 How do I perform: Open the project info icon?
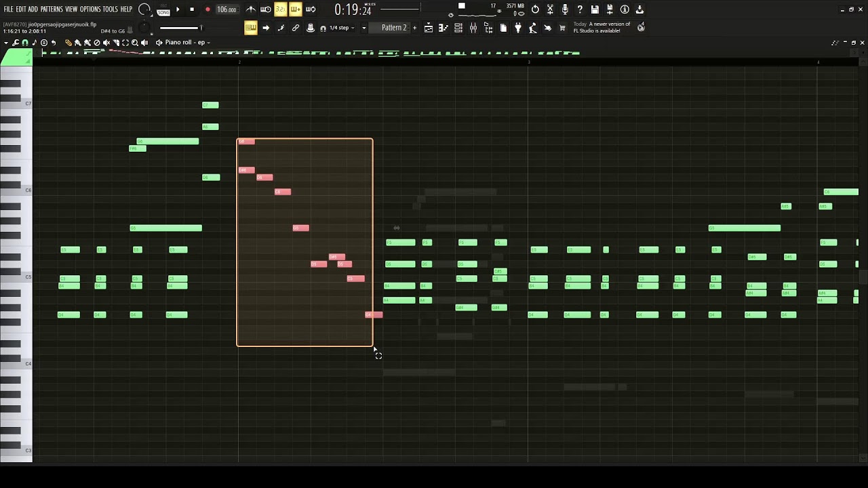click(625, 9)
